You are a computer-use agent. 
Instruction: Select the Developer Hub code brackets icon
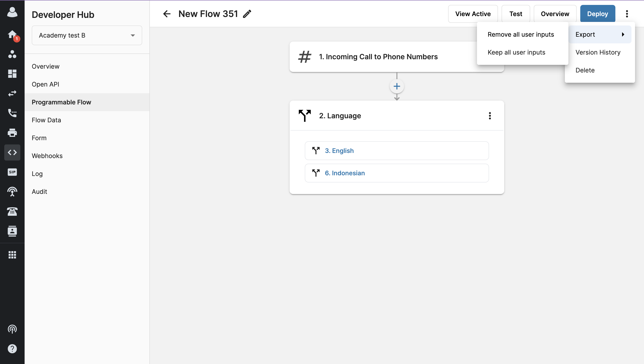coord(12,152)
